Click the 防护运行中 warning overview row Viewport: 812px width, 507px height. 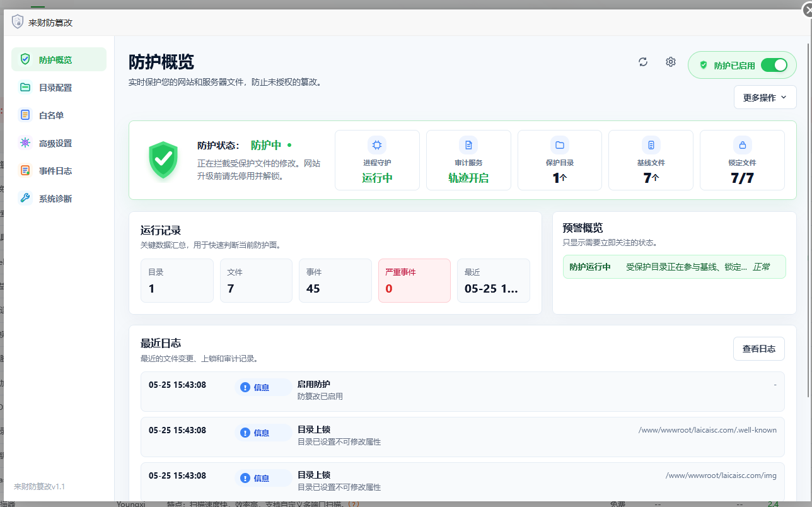(674, 267)
